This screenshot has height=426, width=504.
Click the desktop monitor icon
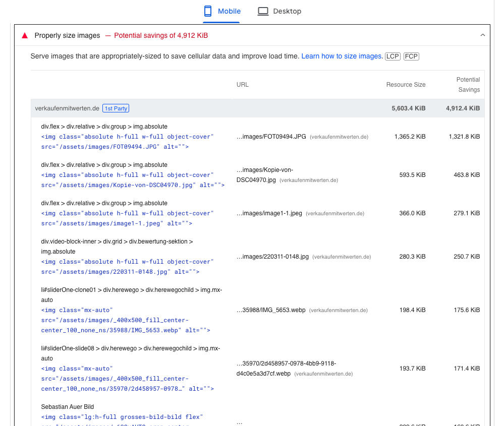coord(263,11)
